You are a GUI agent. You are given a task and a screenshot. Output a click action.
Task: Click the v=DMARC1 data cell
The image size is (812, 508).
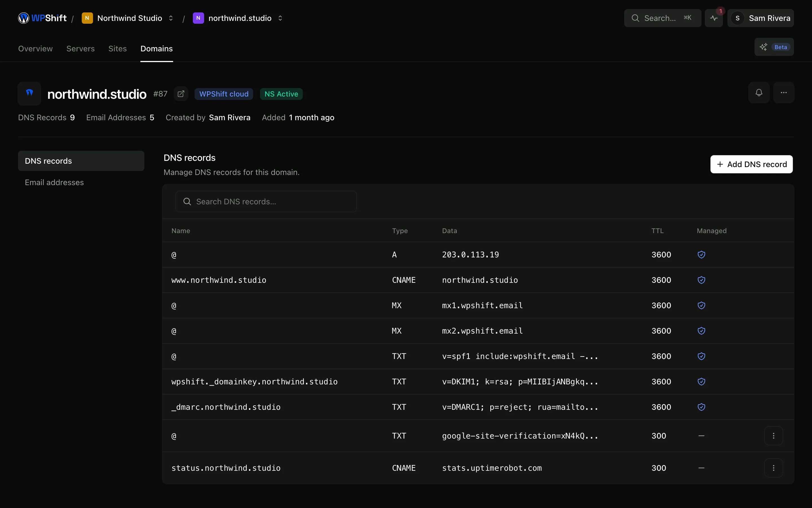click(x=520, y=407)
